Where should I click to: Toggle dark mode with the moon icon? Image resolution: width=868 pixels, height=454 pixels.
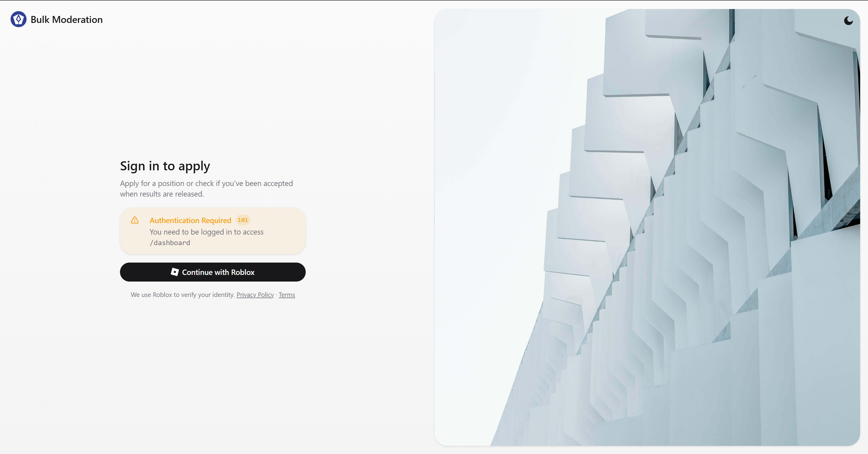pyautogui.click(x=848, y=21)
